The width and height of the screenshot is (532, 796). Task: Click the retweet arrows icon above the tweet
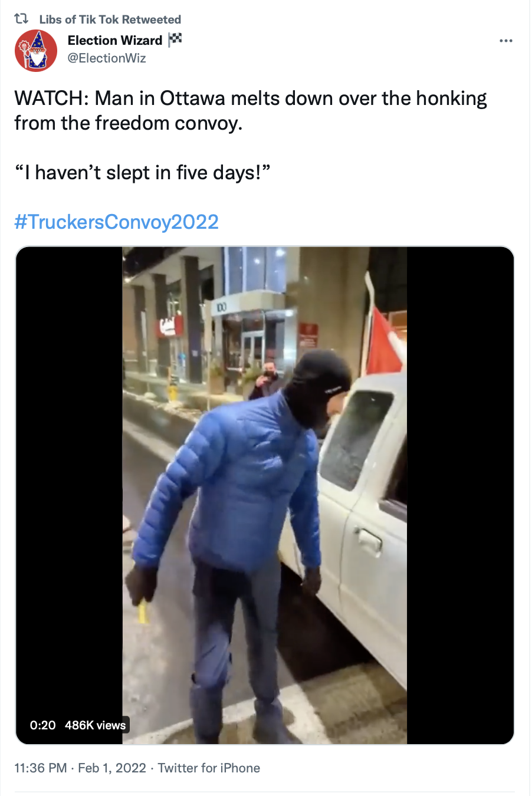[x=21, y=19]
